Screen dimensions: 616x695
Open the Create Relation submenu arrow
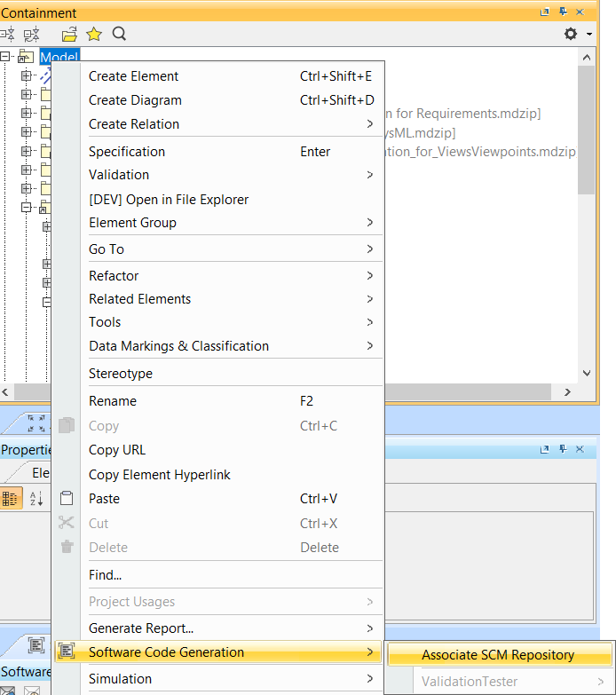pyautogui.click(x=369, y=124)
